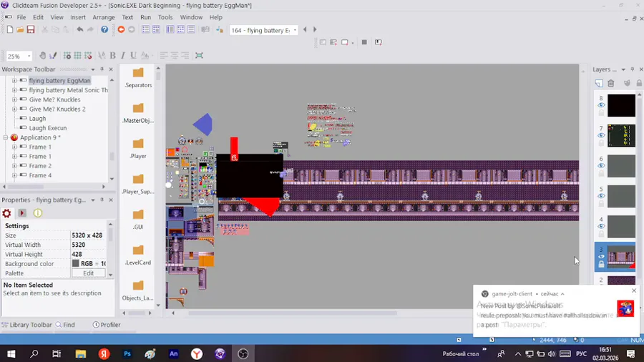Hide layer 8 with its eye icon
Image resolution: width=644 pixels, height=362 pixels.
[601, 105]
